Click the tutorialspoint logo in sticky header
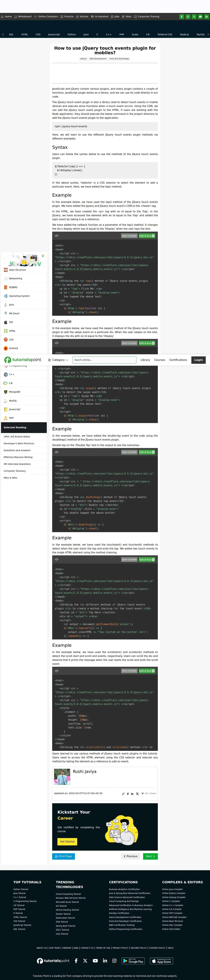 tap(23, 359)
